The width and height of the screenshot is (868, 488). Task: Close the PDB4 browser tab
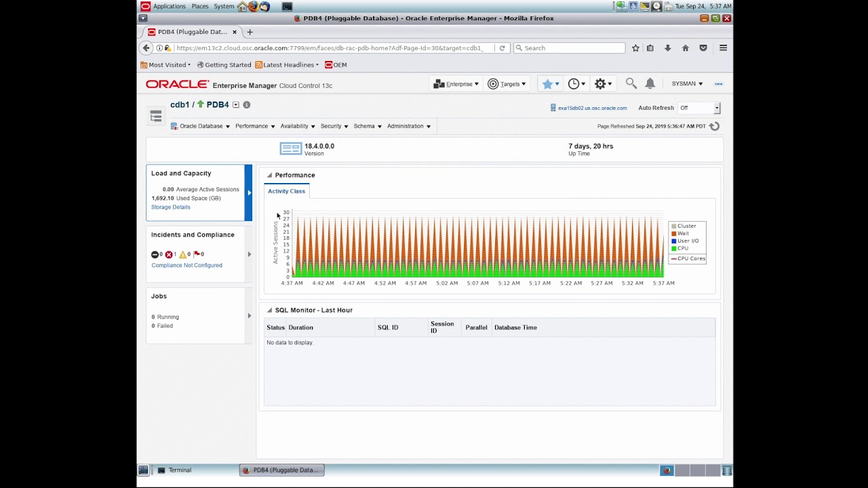[235, 32]
